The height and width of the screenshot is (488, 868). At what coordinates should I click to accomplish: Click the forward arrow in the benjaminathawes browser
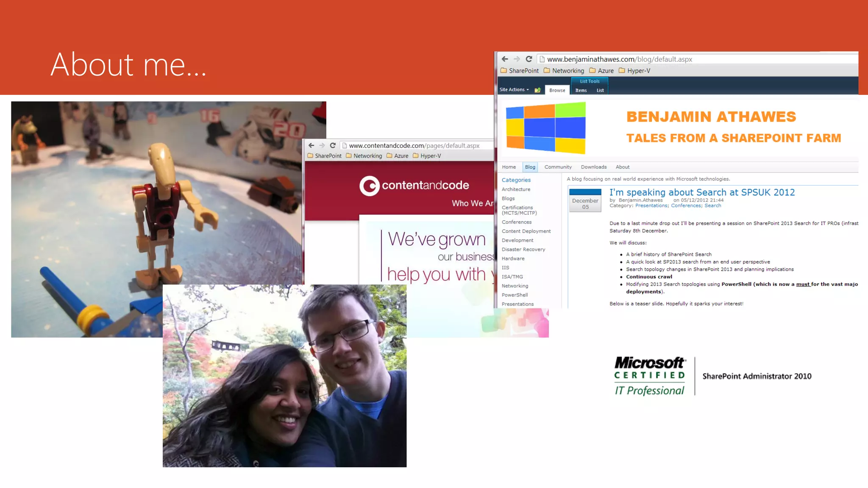tap(516, 59)
